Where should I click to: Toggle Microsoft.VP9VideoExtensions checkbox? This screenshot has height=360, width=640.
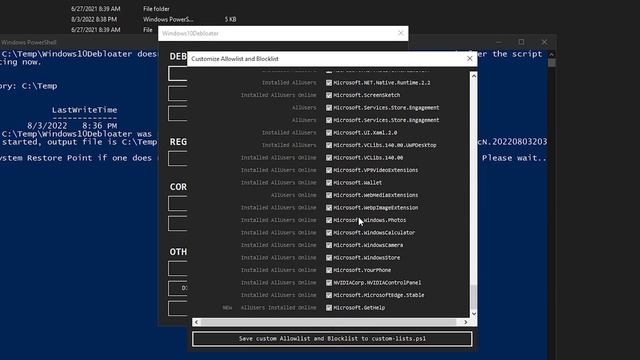(329, 170)
